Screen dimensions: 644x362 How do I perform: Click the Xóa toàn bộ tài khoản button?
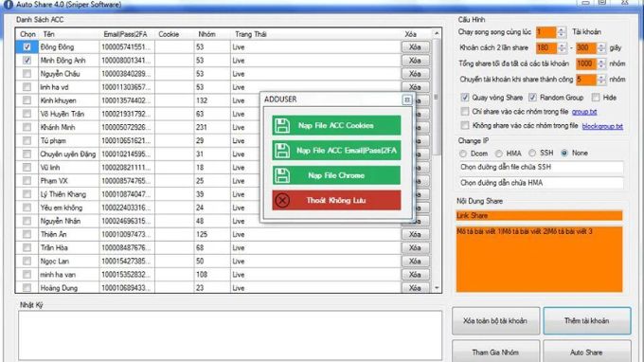tap(495, 320)
